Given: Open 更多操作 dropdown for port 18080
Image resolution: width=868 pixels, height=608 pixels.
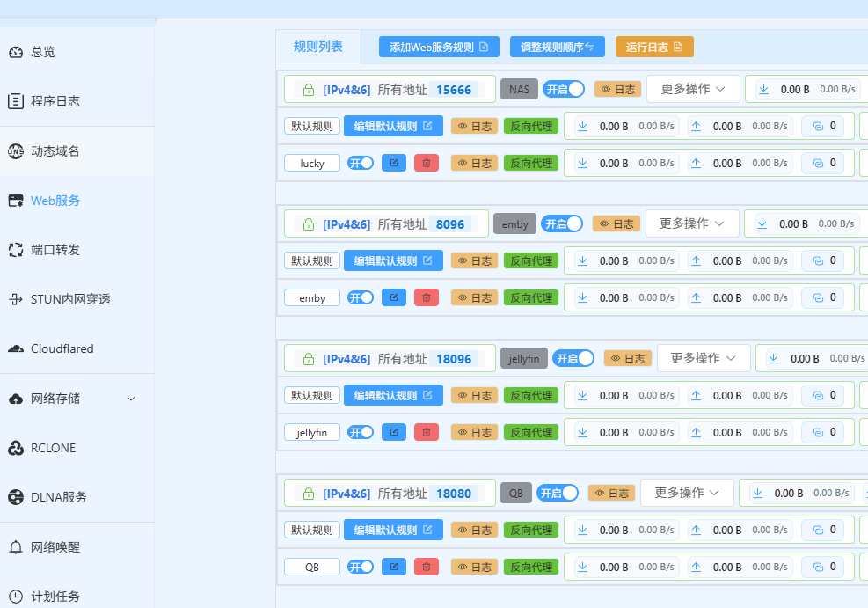Looking at the screenshot, I should pos(687,493).
